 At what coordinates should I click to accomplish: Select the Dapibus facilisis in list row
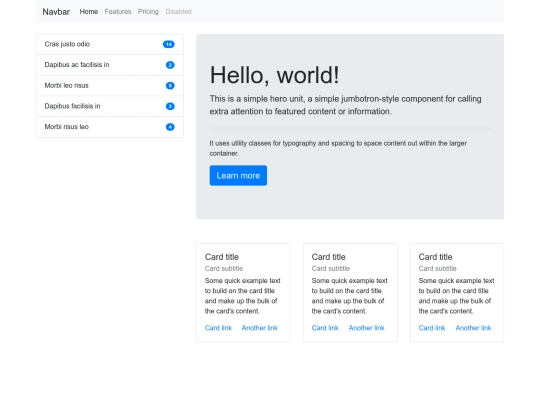point(110,106)
